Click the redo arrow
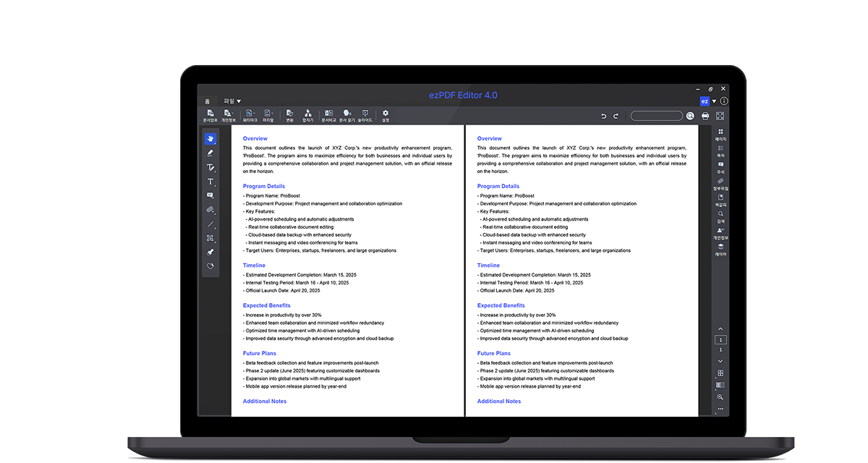Image resolution: width=868 pixels, height=463 pixels. [616, 116]
